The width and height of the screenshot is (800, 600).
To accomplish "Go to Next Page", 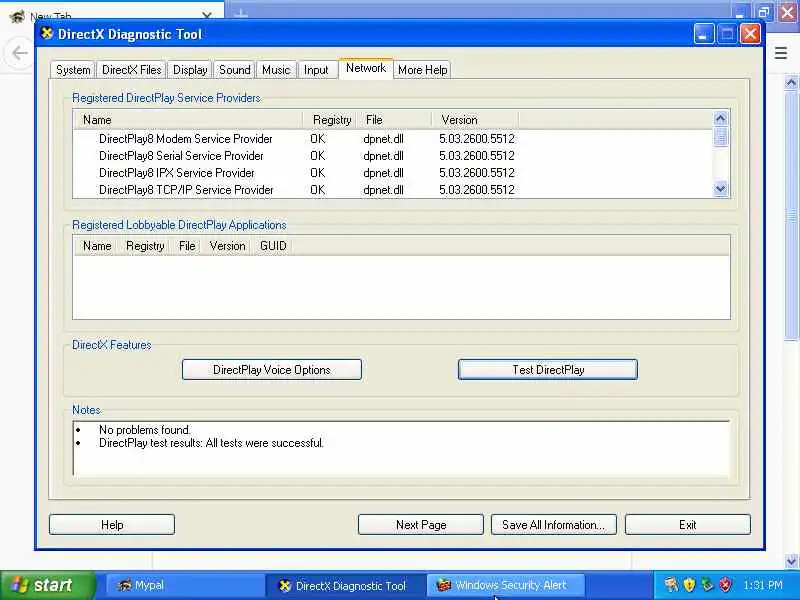I will [421, 525].
